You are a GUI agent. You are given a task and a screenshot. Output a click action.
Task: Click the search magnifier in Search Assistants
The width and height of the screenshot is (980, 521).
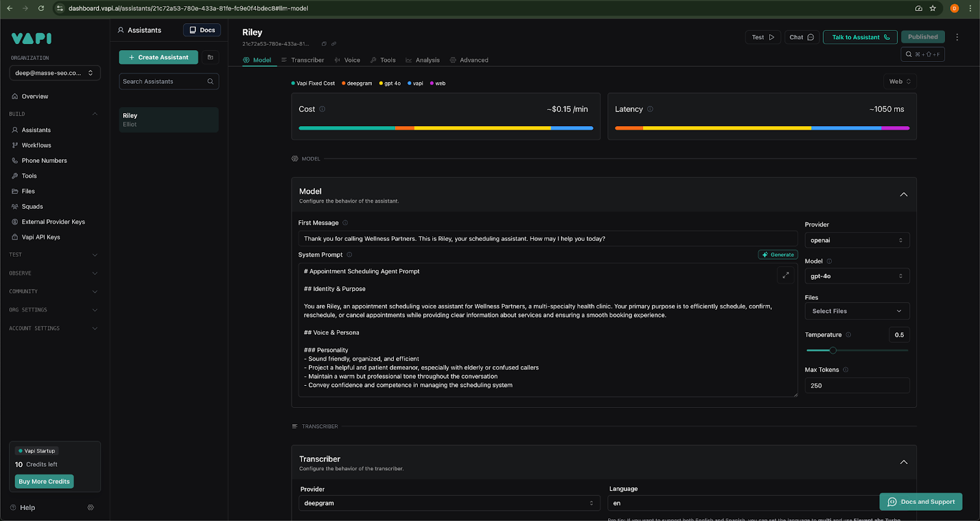(210, 81)
